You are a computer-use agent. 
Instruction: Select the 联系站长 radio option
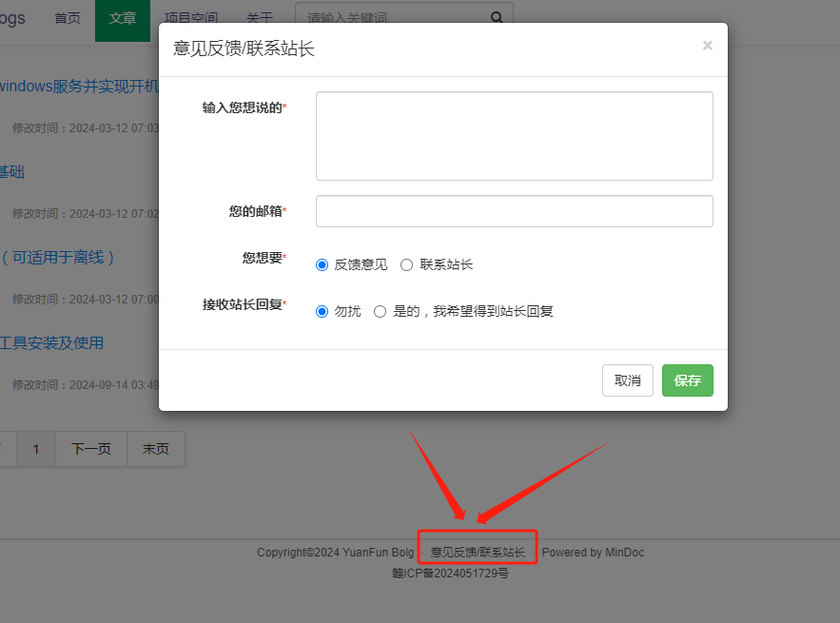(407, 264)
